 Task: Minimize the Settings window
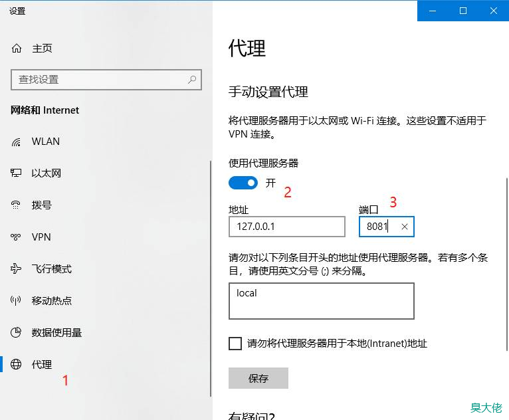coord(433,11)
